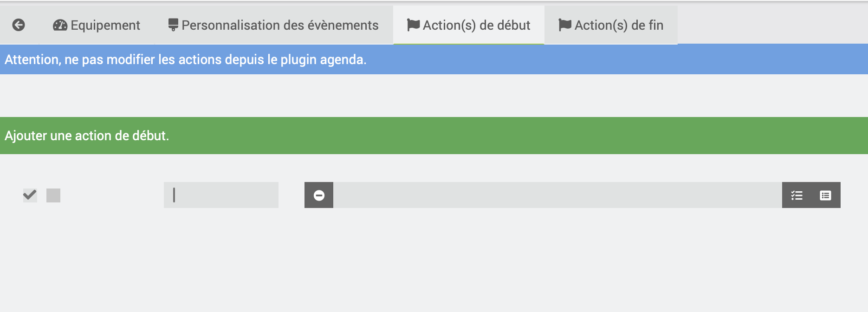Select the Action(s) de début tab
868x312 pixels.
pos(476,25)
